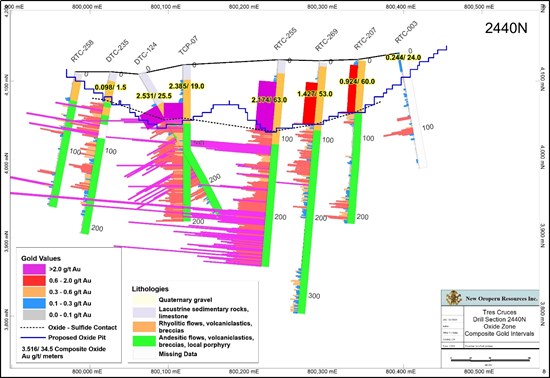
Task: Click the 0.1 - 0.3 g/t Au blue swatch
Action: click(34, 303)
